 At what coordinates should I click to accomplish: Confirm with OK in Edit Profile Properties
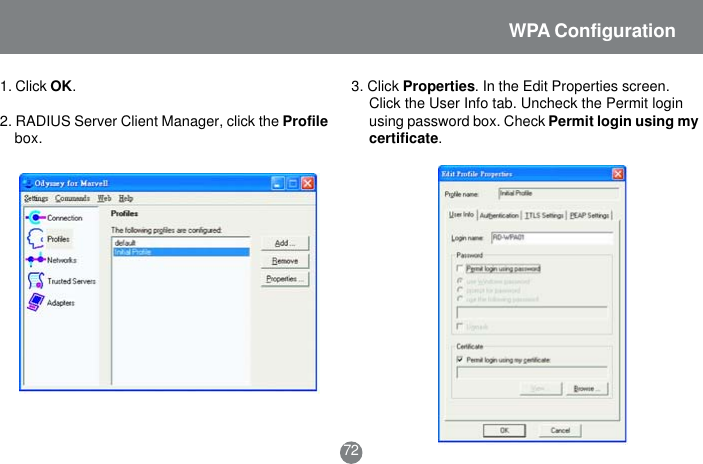[x=504, y=430]
